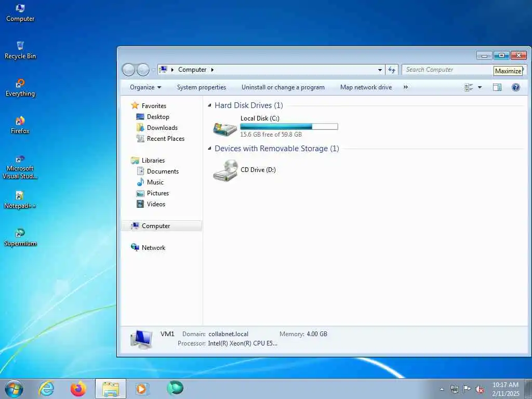This screenshot has height=399, width=532.
Task: Open Windows Media Player from the taskbar
Action: 141,389
